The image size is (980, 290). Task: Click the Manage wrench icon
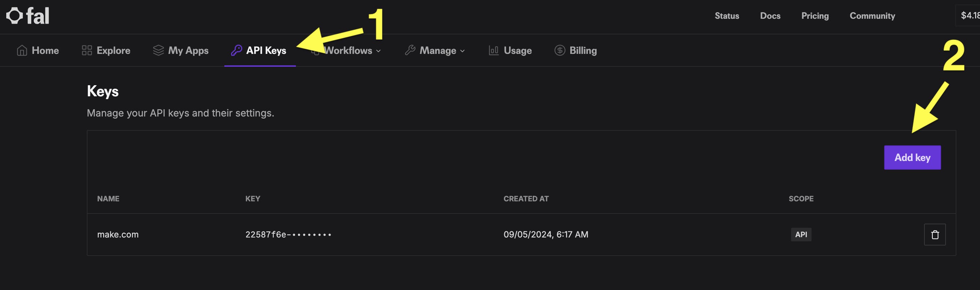click(x=410, y=50)
